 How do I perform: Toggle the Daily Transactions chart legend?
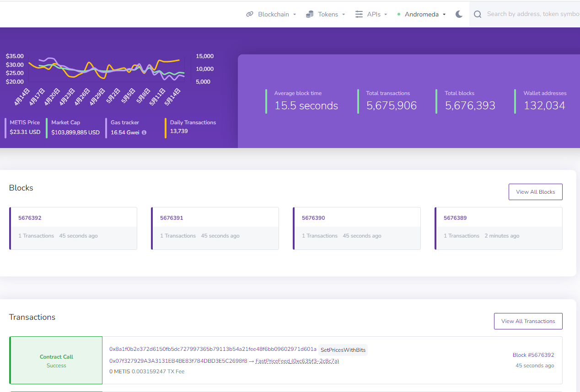[193, 122]
